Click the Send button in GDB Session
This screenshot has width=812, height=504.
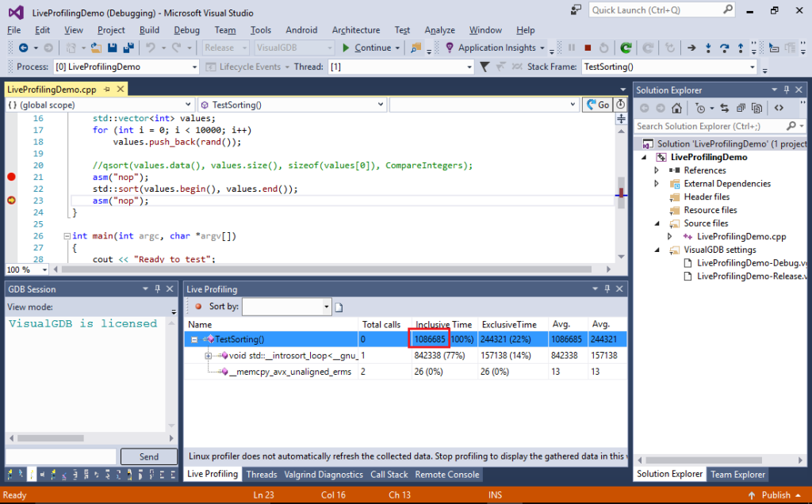point(148,456)
